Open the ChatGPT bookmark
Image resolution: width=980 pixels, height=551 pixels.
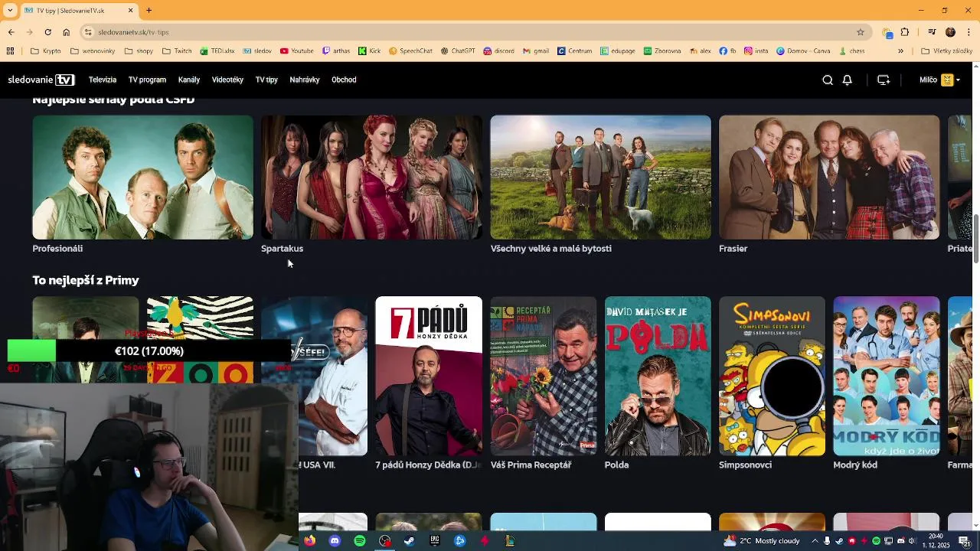click(x=458, y=51)
